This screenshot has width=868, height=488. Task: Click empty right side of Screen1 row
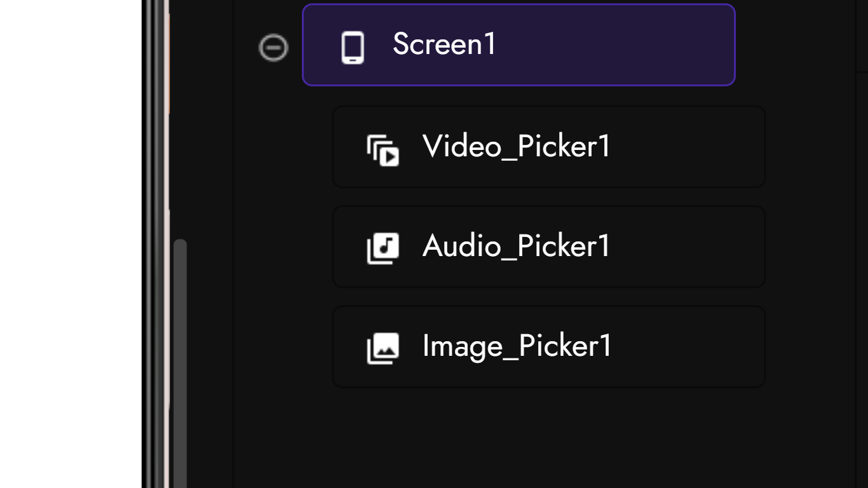pos(635,45)
